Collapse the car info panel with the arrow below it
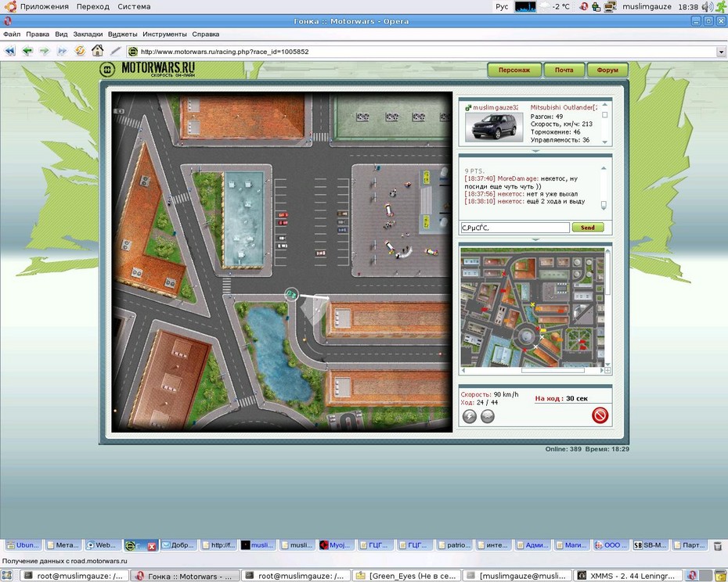This screenshot has height=582, width=728. tap(535, 151)
